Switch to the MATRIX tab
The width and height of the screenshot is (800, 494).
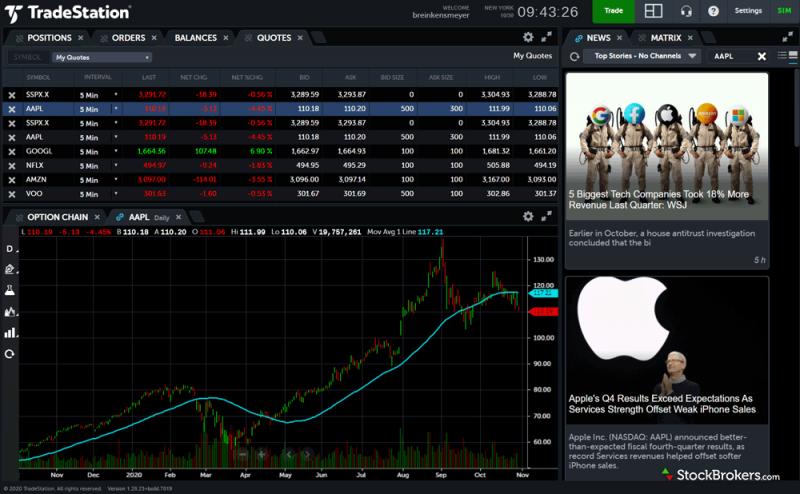(666, 38)
